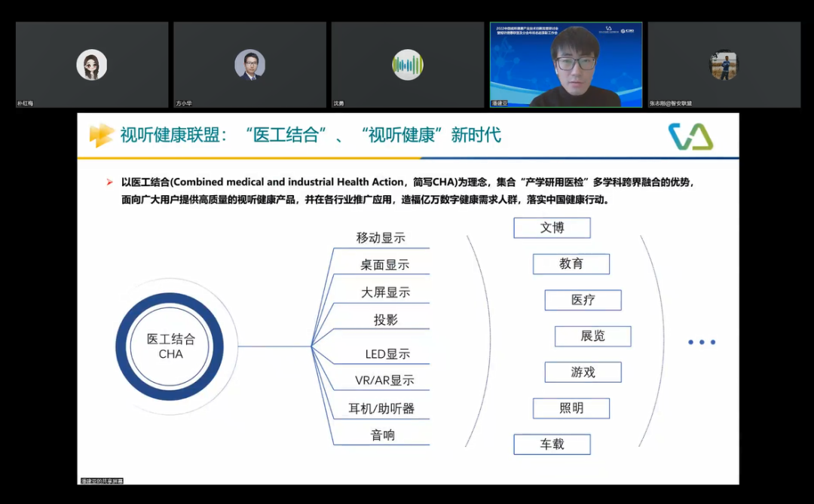
Task: Pick the 车载 box in the diagram
Action: point(552,444)
